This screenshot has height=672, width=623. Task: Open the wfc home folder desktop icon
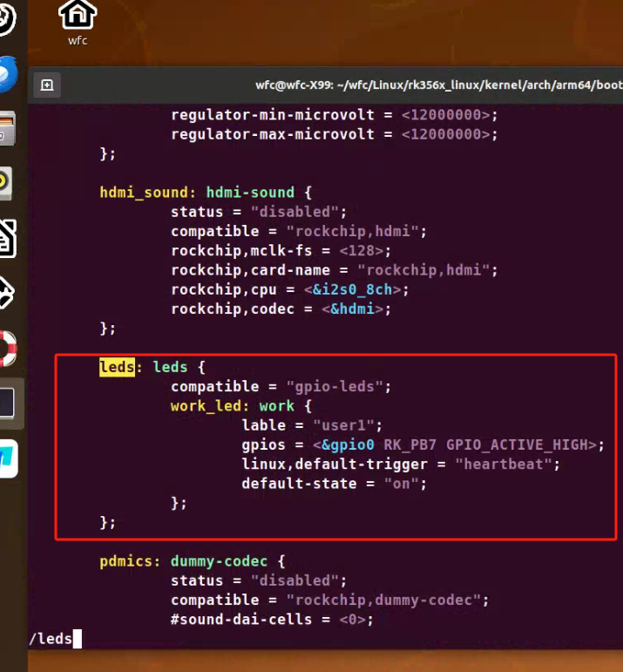(78, 23)
